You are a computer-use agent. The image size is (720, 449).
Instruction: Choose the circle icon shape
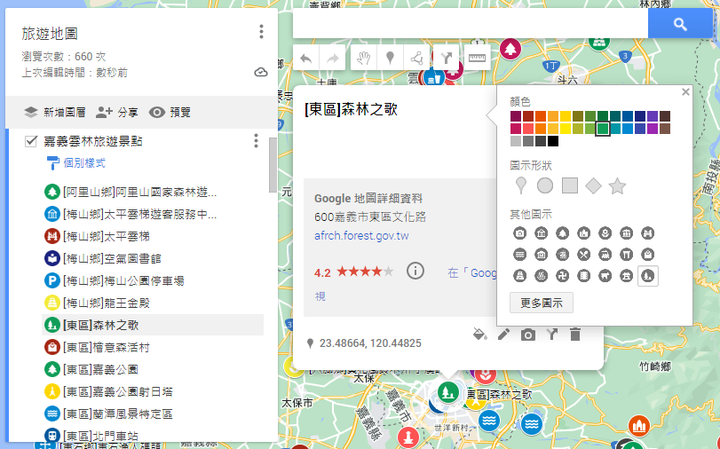click(x=545, y=186)
